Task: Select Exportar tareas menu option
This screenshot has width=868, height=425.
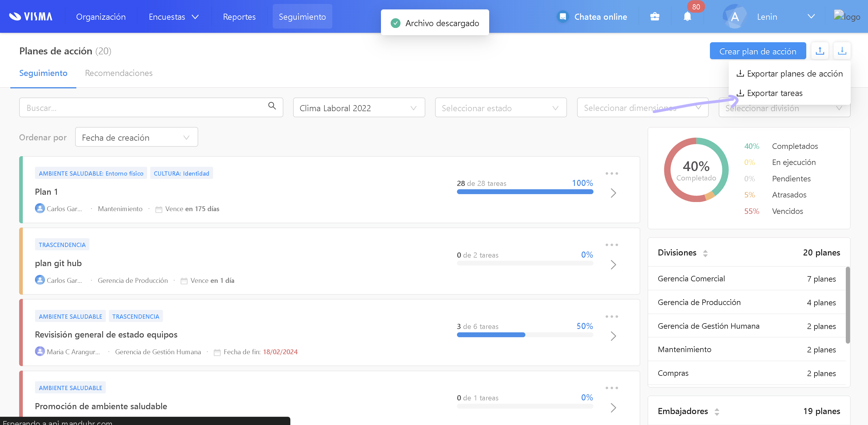Action: click(774, 93)
